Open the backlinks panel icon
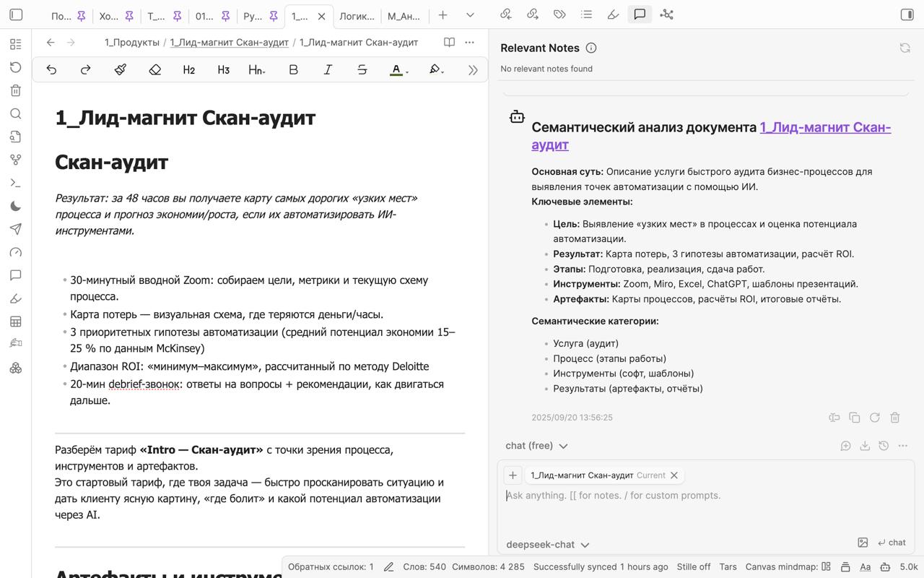The height and width of the screenshot is (578, 924). click(506, 14)
